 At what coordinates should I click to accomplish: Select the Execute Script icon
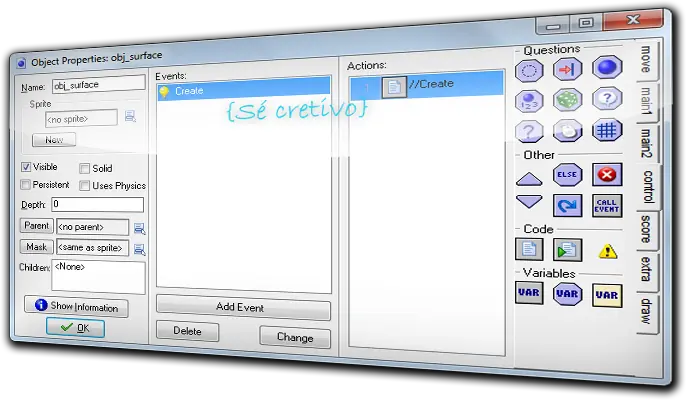tap(567, 250)
